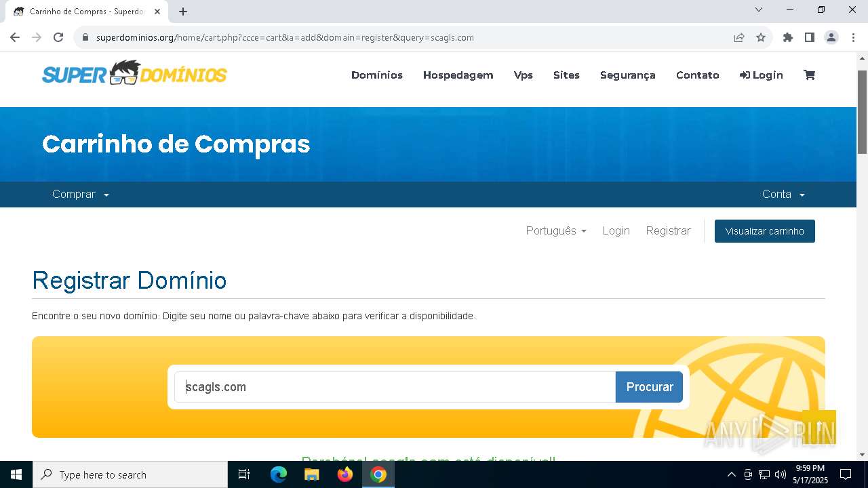868x488 pixels.
Task: Click the Login link beside Registrar
Action: click(616, 231)
